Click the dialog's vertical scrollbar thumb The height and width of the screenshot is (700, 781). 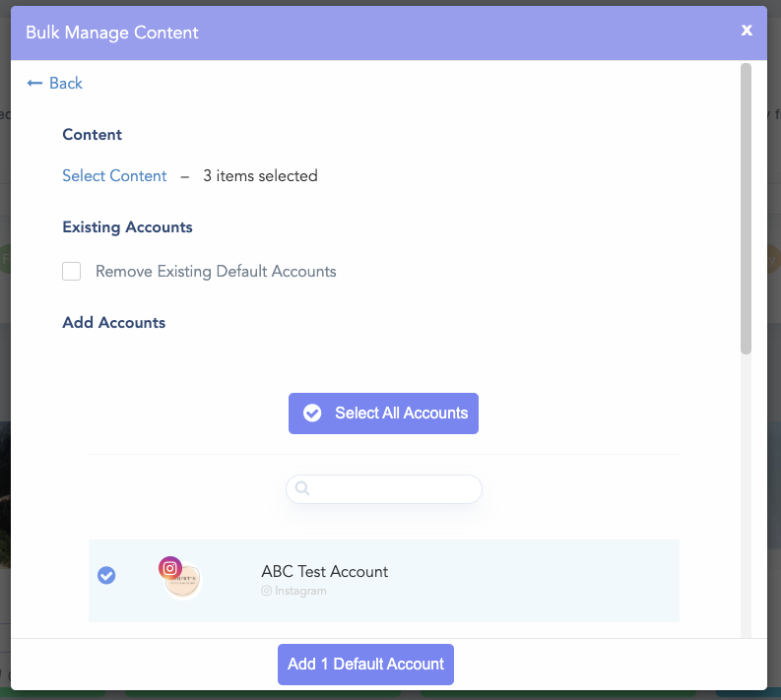pyautogui.click(x=746, y=209)
